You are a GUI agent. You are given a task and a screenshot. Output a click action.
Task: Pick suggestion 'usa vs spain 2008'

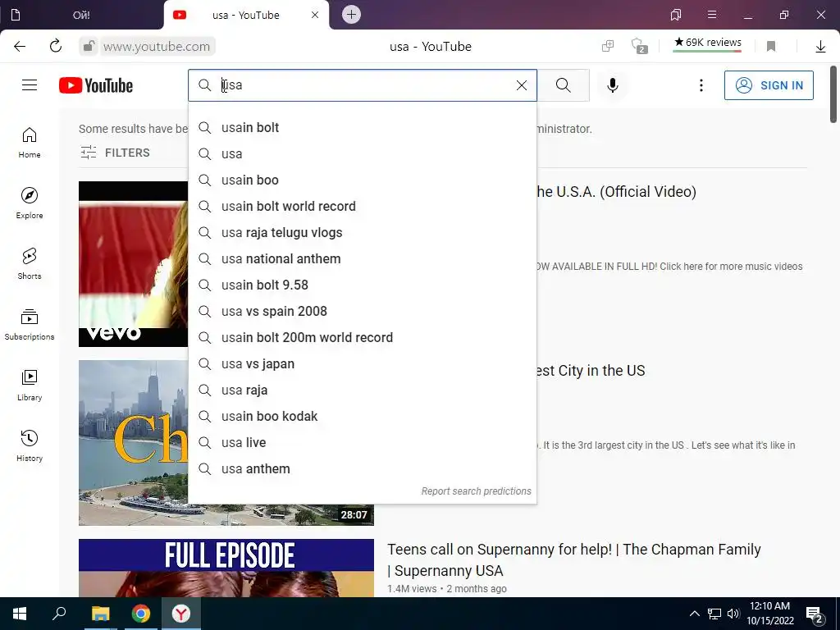(362, 311)
